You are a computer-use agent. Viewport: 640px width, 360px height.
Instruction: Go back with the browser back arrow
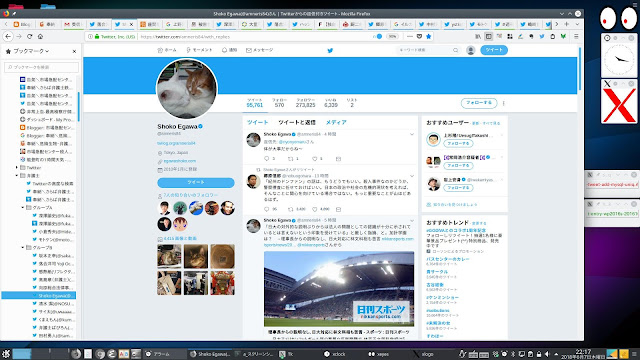pyautogui.click(x=8, y=36)
